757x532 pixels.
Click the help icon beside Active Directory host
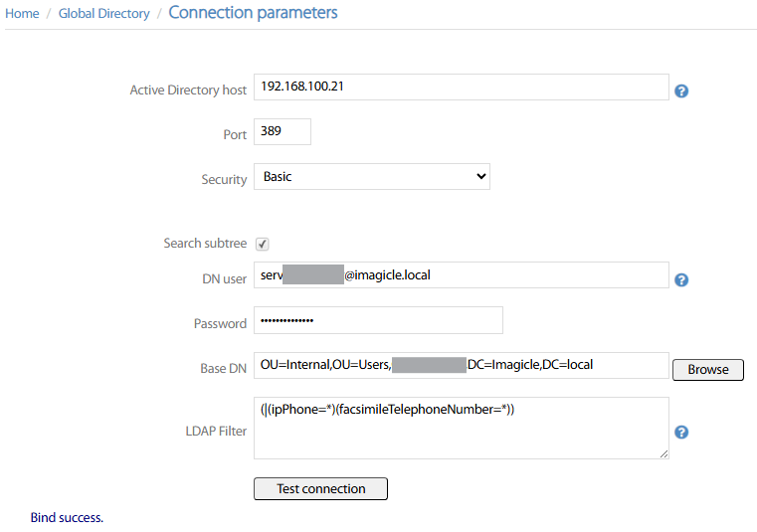coord(681,90)
